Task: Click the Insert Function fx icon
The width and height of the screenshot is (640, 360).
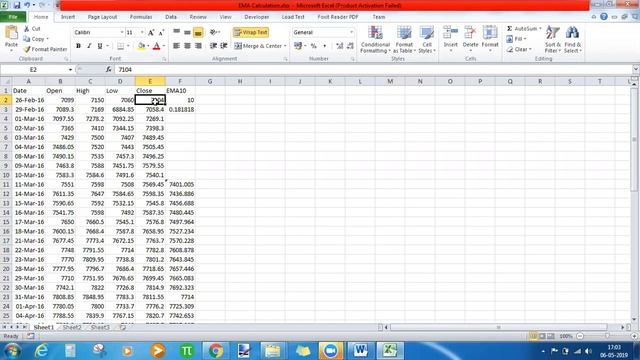Action: [108, 70]
